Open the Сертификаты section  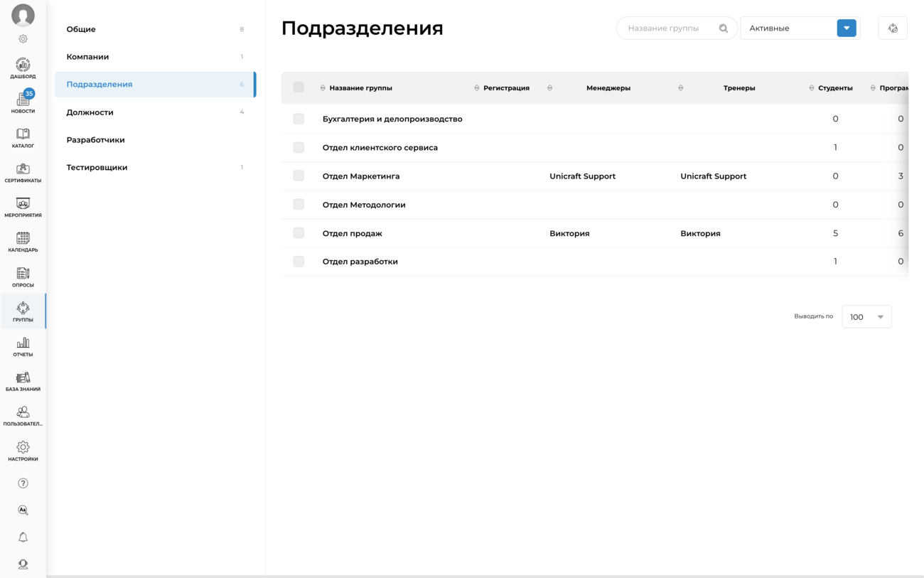pos(23,173)
